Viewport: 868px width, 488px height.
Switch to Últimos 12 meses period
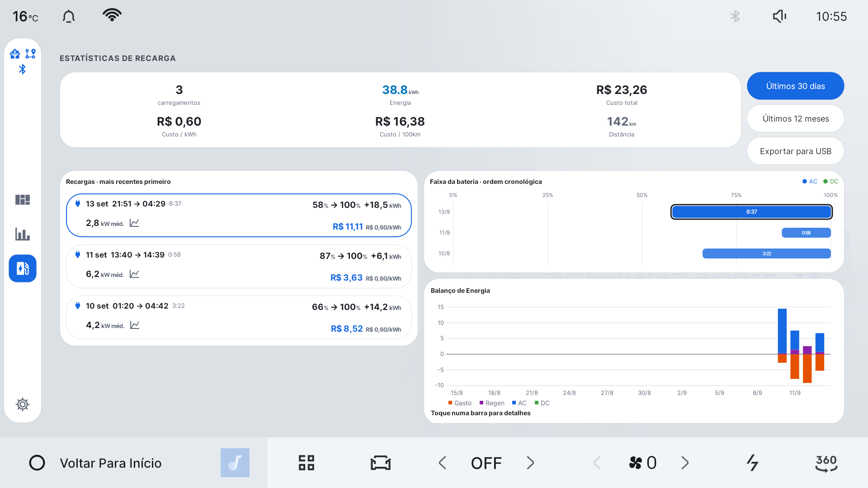tap(796, 118)
